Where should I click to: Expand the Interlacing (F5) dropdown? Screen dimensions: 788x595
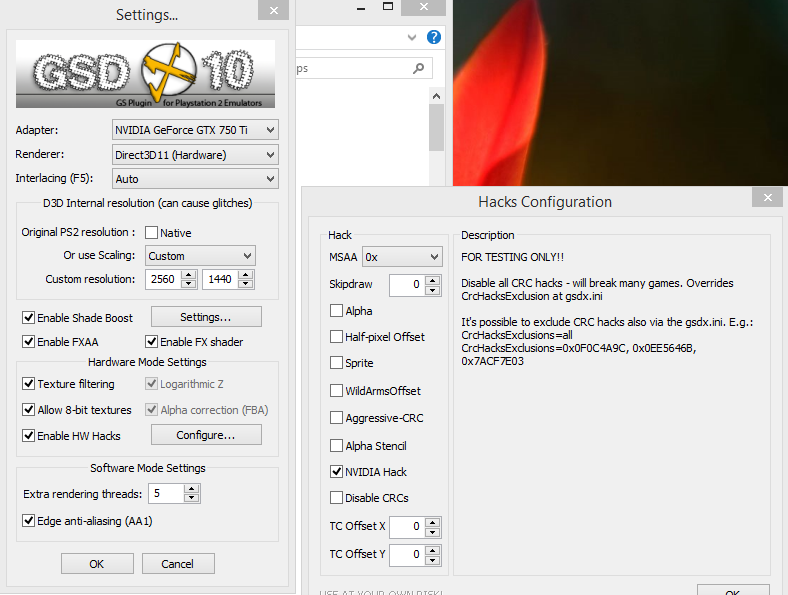(x=195, y=179)
